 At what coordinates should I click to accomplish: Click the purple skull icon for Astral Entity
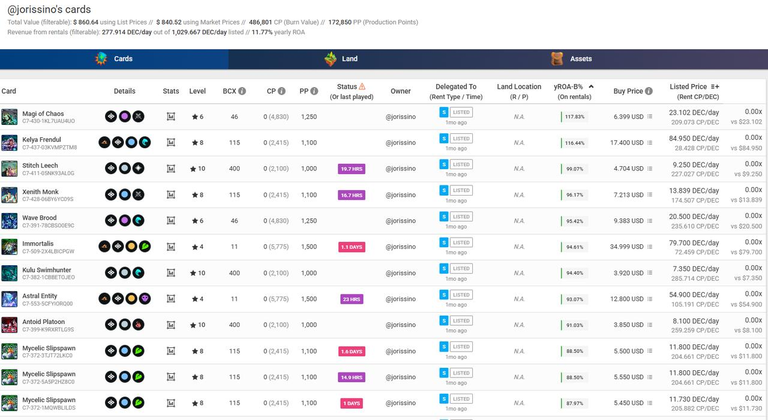click(145, 299)
